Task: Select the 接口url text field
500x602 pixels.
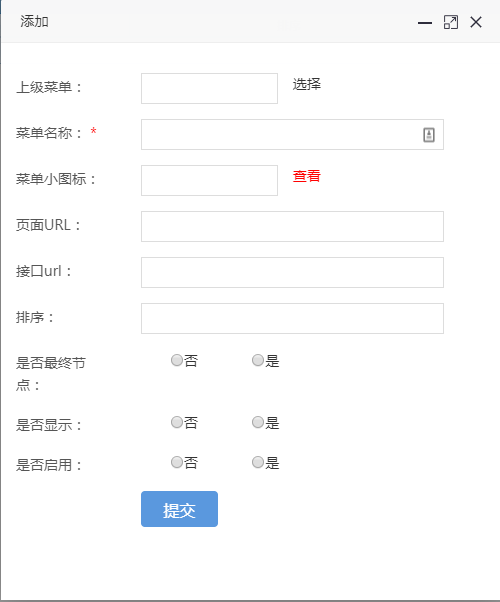Action: click(x=292, y=273)
